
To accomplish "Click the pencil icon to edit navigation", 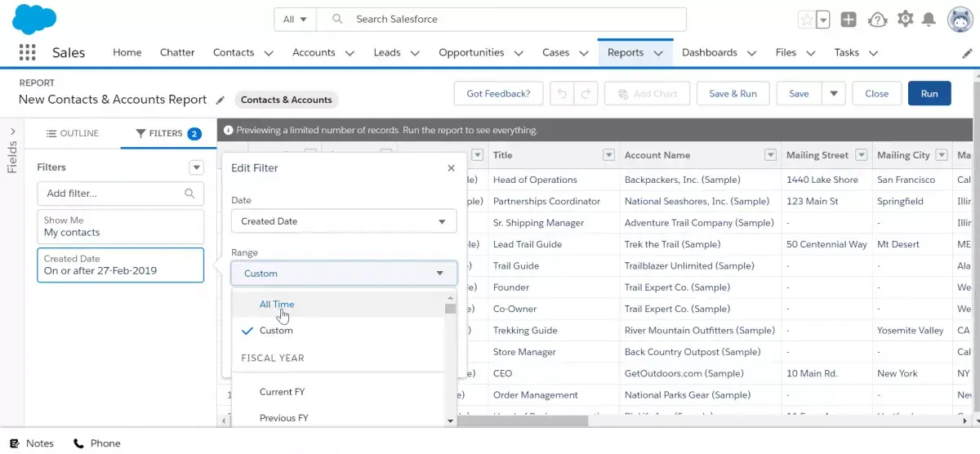I will (968, 53).
